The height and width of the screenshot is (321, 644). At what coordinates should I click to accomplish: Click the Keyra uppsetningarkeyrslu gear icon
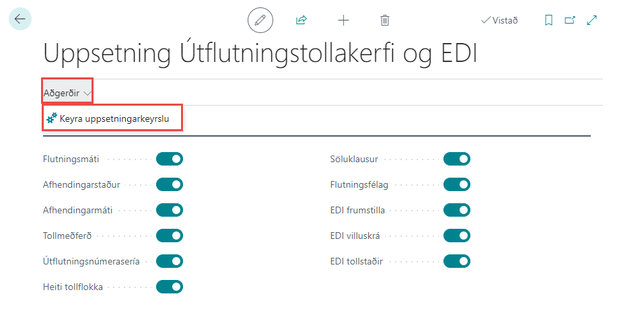click(x=52, y=118)
